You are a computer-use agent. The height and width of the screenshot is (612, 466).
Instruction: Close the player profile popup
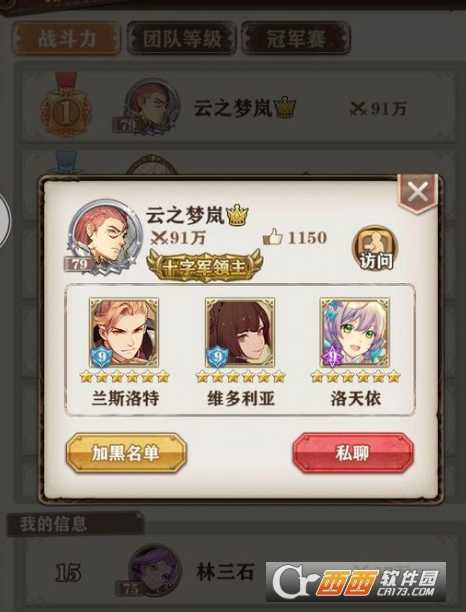click(x=418, y=192)
